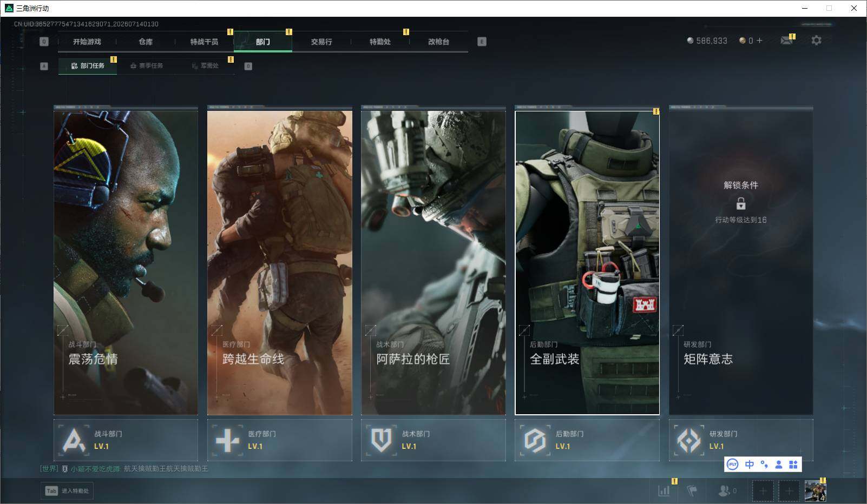Open the 阿萨拉的枪匠 tactical department card
Image resolution: width=867 pixels, height=504 pixels.
tap(433, 263)
